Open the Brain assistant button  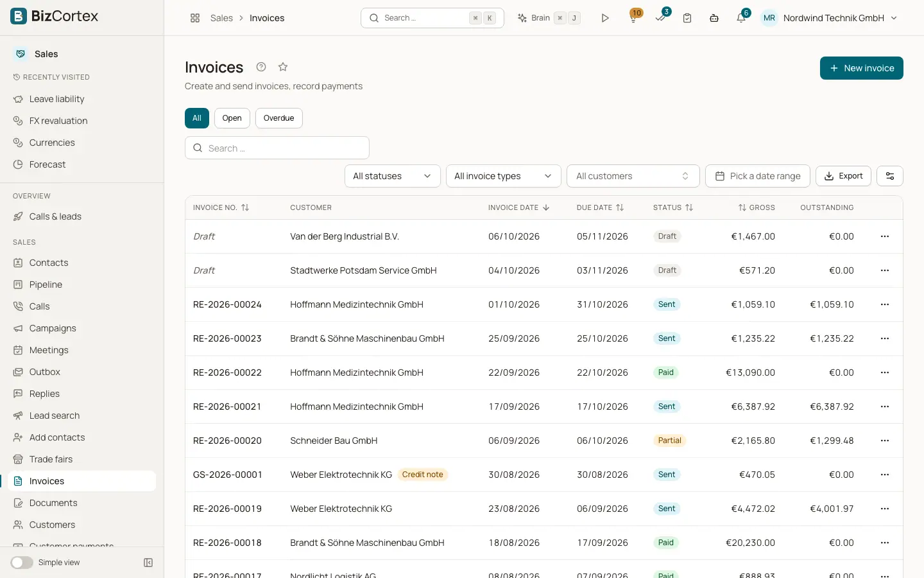click(549, 18)
